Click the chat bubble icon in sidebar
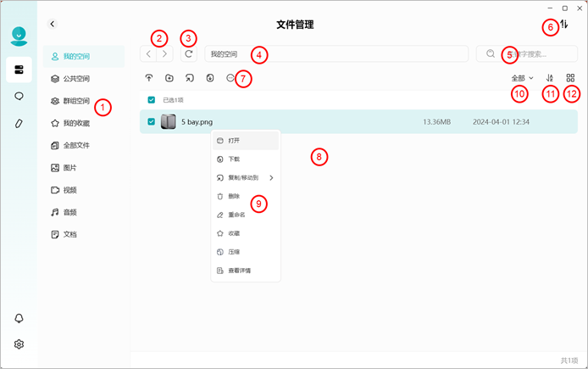This screenshot has height=369, width=588. pos(19,97)
